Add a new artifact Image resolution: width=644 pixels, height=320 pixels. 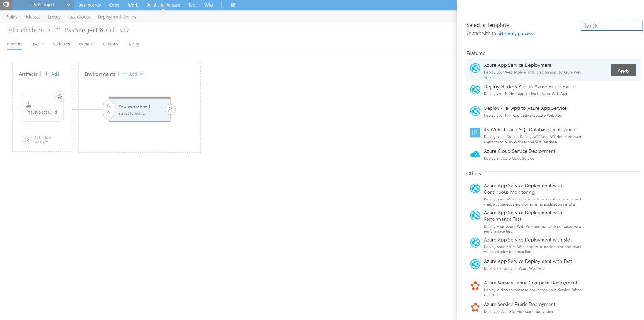pos(52,74)
